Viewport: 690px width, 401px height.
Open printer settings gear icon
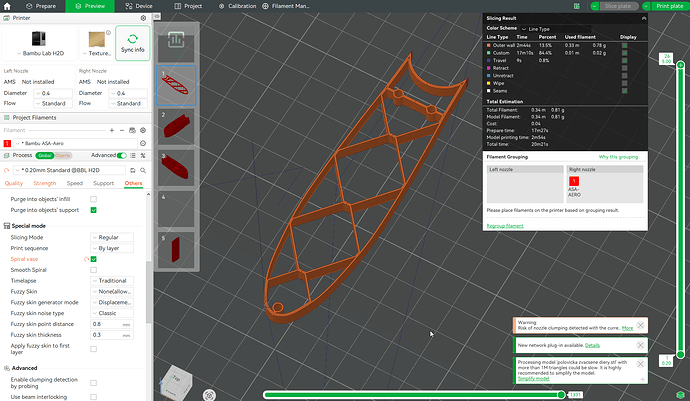[143, 18]
